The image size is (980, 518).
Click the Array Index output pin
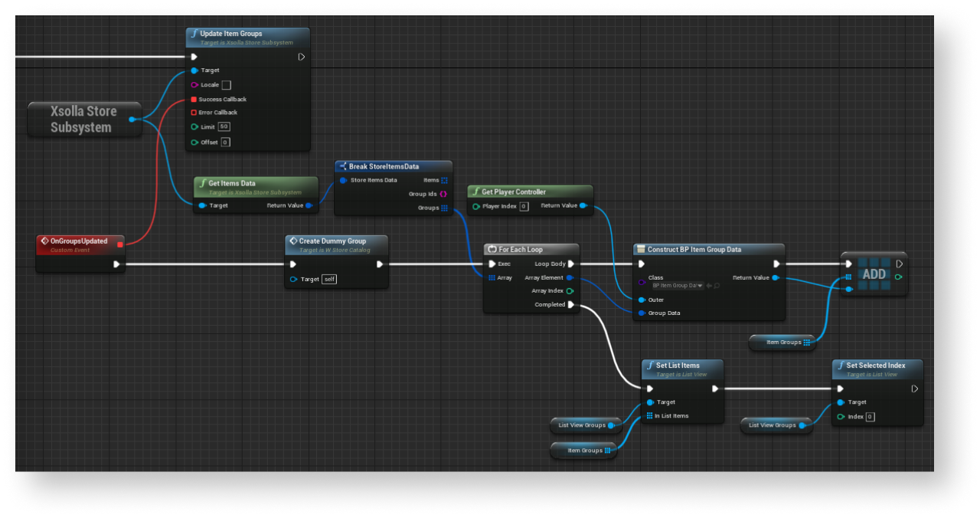point(570,291)
